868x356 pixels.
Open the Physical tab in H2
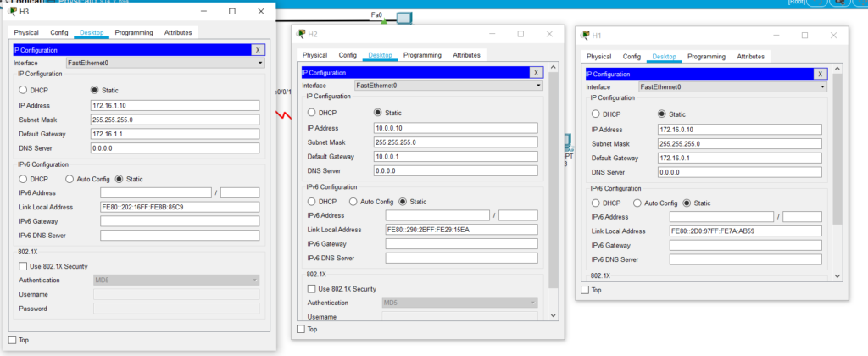coord(314,55)
